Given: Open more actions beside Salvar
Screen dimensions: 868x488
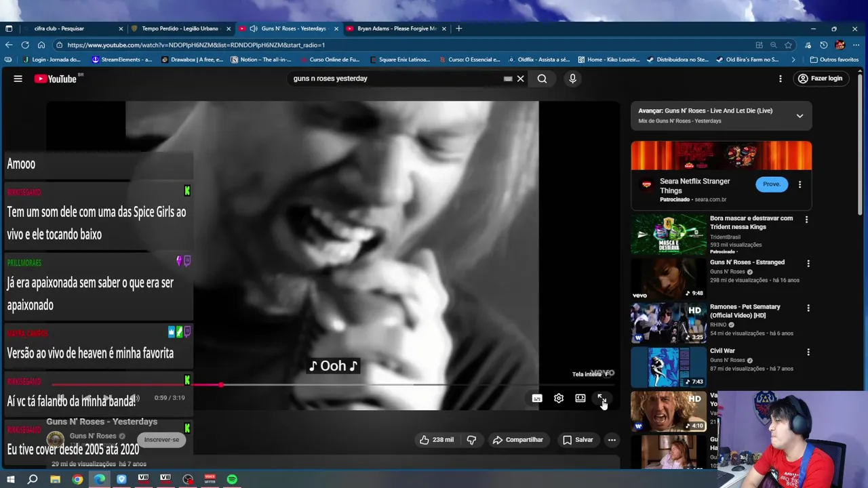Looking at the screenshot, I should click(612, 440).
